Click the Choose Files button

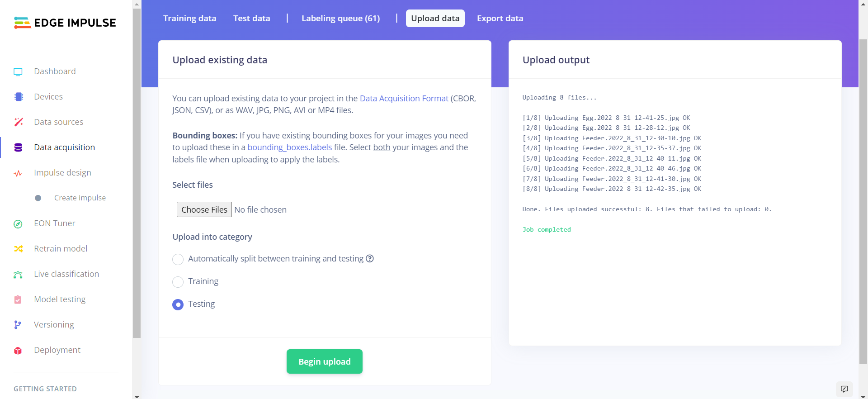(x=204, y=209)
